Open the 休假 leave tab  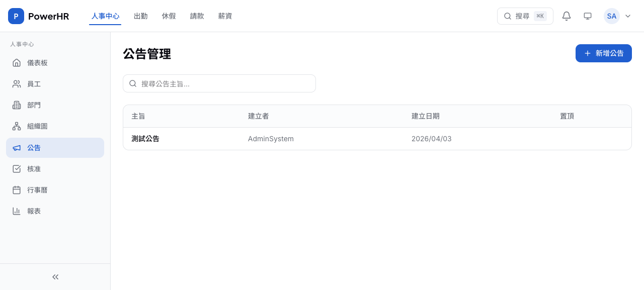(169, 16)
